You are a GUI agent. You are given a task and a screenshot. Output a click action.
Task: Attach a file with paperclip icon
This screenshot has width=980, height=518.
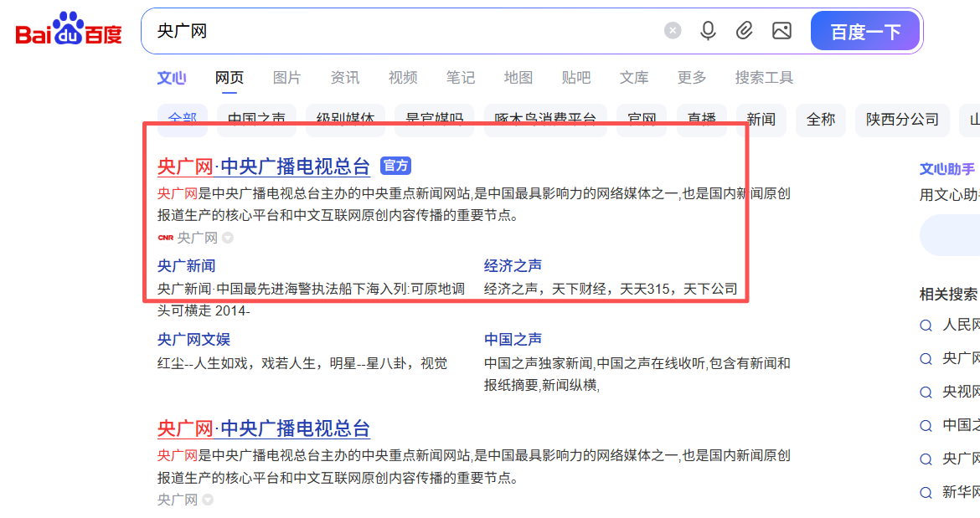745,31
